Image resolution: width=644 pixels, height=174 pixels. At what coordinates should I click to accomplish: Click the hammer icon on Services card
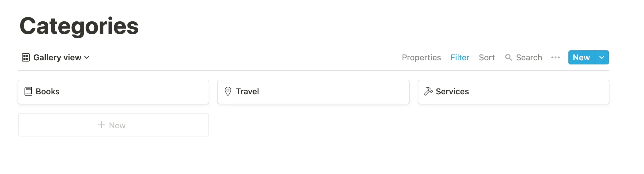click(x=428, y=91)
